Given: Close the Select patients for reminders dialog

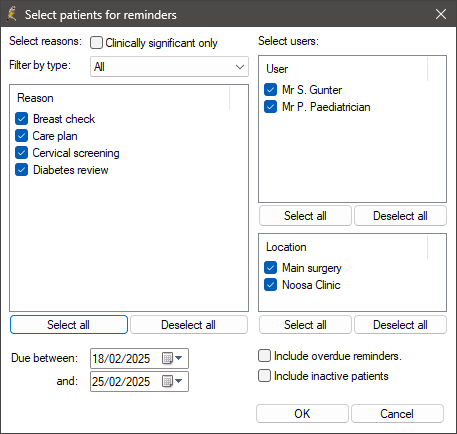Looking at the screenshot, I should click(441, 14).
